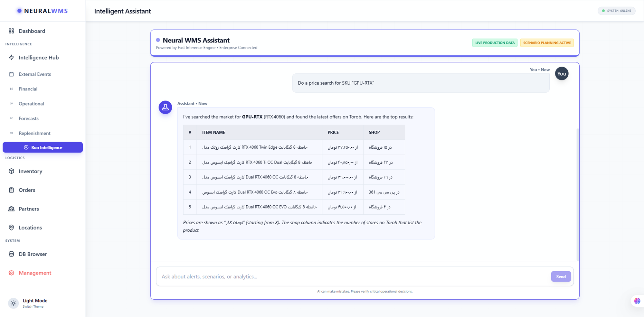Viewport: 644px width, 317px height.
Task: Open the Financial menu item
Action: [x=28, y=89]
